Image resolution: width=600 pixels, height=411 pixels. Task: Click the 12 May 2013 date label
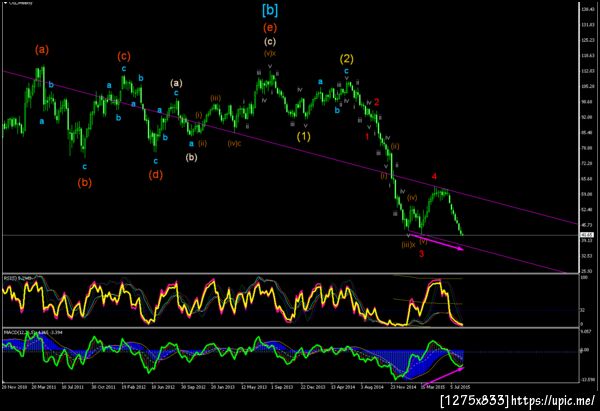[253, 387]
